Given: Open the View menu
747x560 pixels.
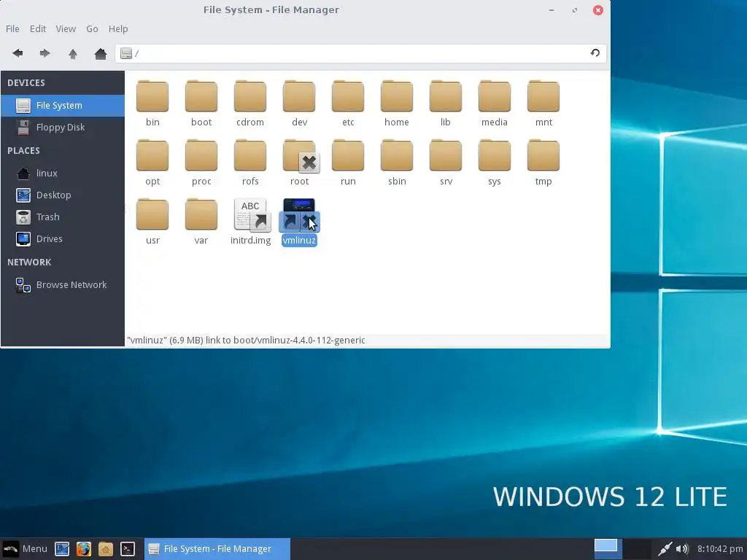Looking at the screenshot, I should [x=66, y=28].
